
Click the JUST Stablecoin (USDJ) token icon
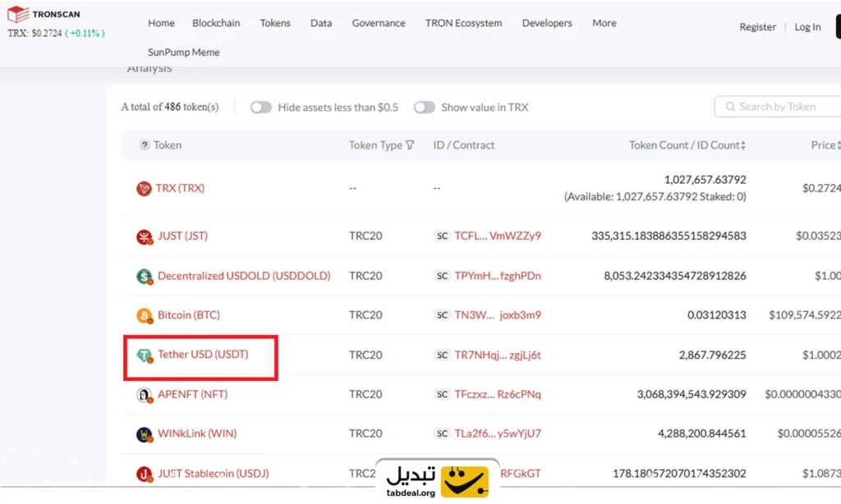click(x=144, y=474)
